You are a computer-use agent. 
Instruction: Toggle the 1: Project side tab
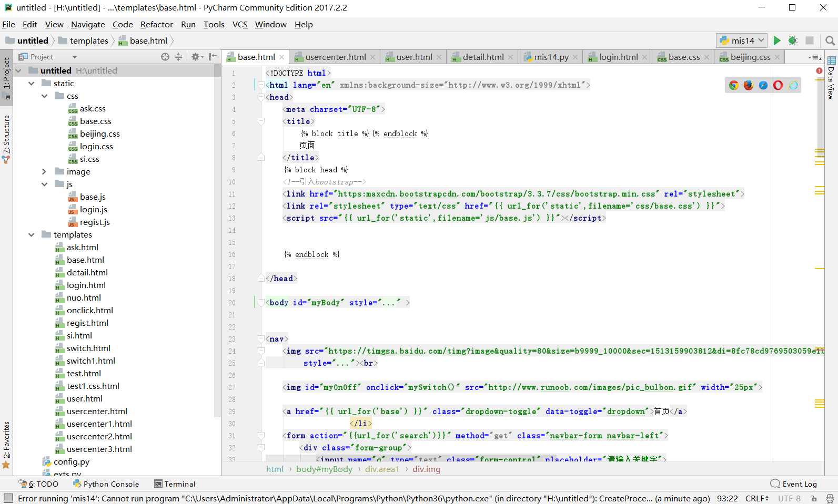(x=6, y=77)
